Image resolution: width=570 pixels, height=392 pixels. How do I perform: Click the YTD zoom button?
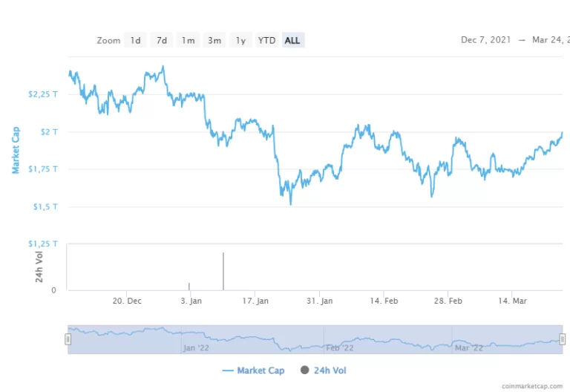coord(266,40)
